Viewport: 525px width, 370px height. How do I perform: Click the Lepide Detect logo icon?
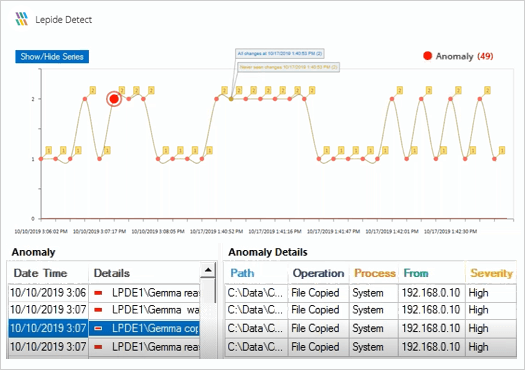click(22, 19)
